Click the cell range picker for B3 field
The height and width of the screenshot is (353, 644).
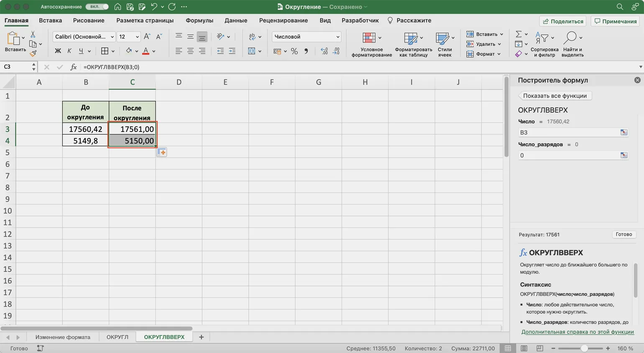[624, 132]
